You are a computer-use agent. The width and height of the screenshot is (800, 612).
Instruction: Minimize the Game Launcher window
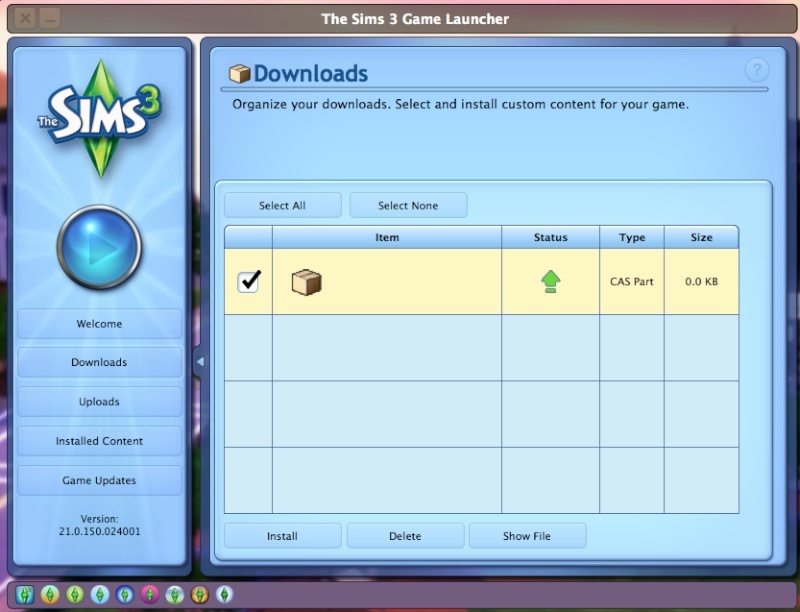(x=50, y=19)
